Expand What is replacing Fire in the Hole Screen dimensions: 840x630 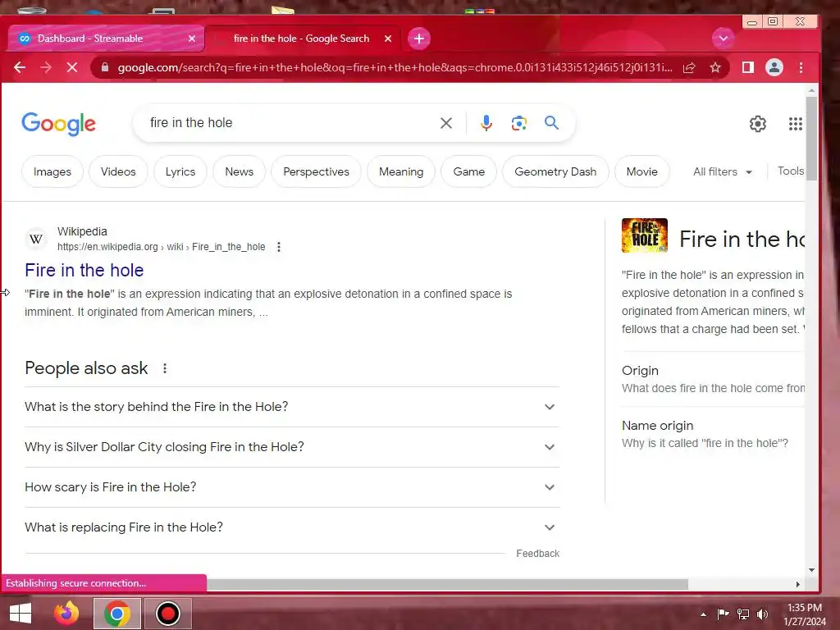292,527
